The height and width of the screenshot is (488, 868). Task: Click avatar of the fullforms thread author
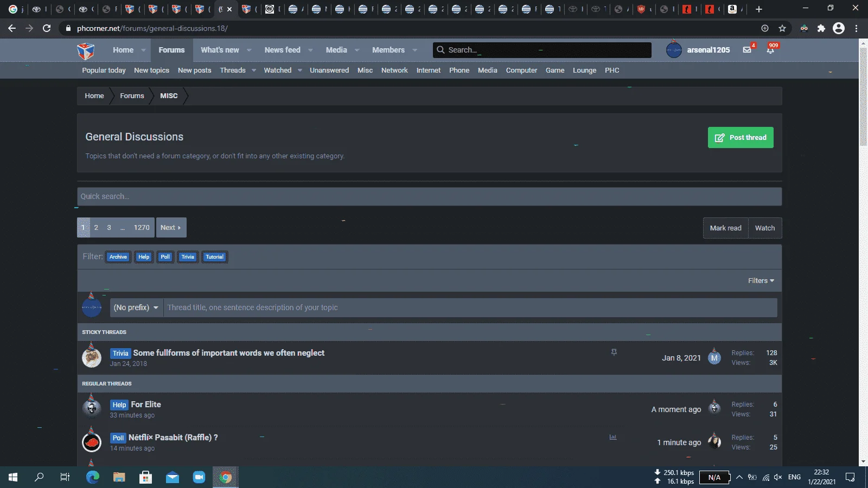pos(92,357)
